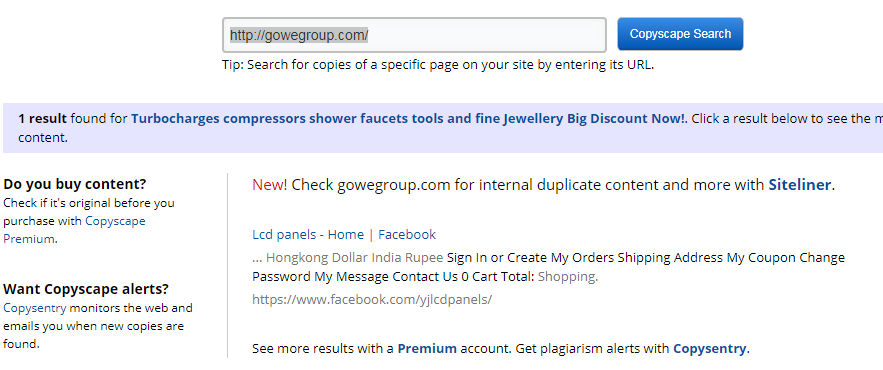This screenshot has width=883, height=370.
Task: Click the bold 1 result text
Action: tap(42, 119)
